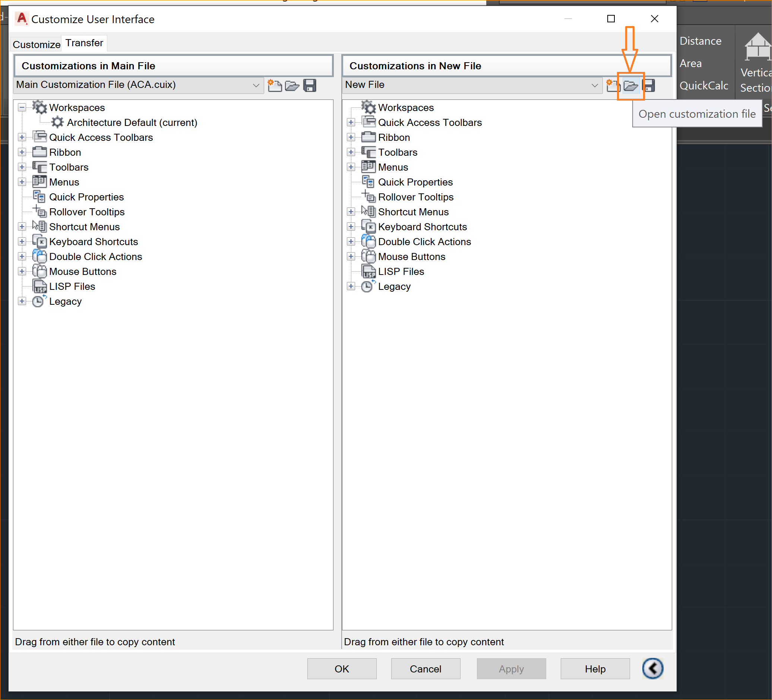Click the Main Customization File dropdown
772x700 pixels.
coord(257,85)
